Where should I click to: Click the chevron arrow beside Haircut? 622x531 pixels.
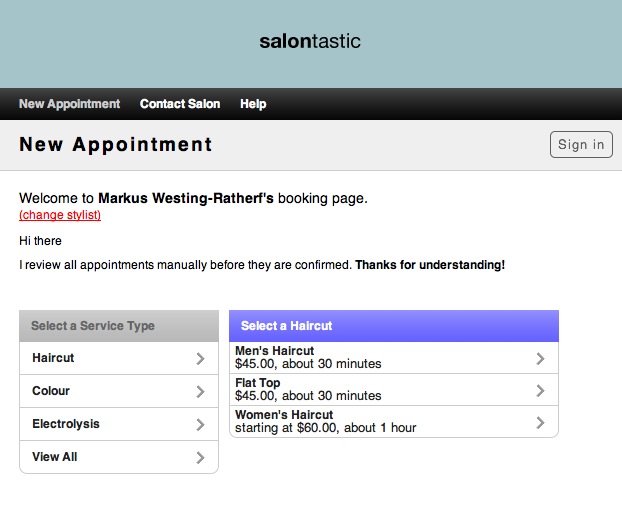coord(200,358)
